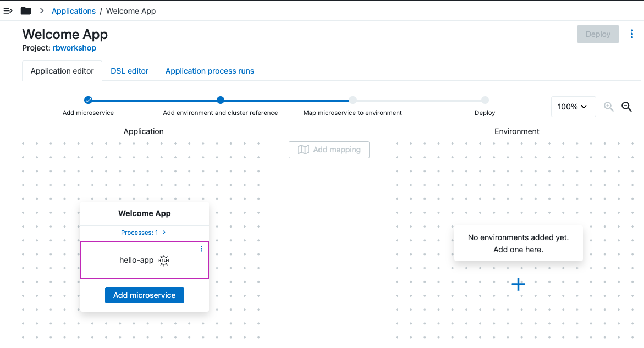This screenshot has height=348, width=644.
Task: Click the Welcome App page heading
Action: (x=65, y=35)
